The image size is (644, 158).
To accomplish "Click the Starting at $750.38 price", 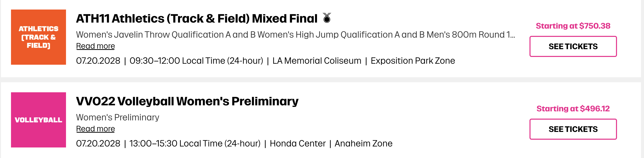I will click(573, 26).
